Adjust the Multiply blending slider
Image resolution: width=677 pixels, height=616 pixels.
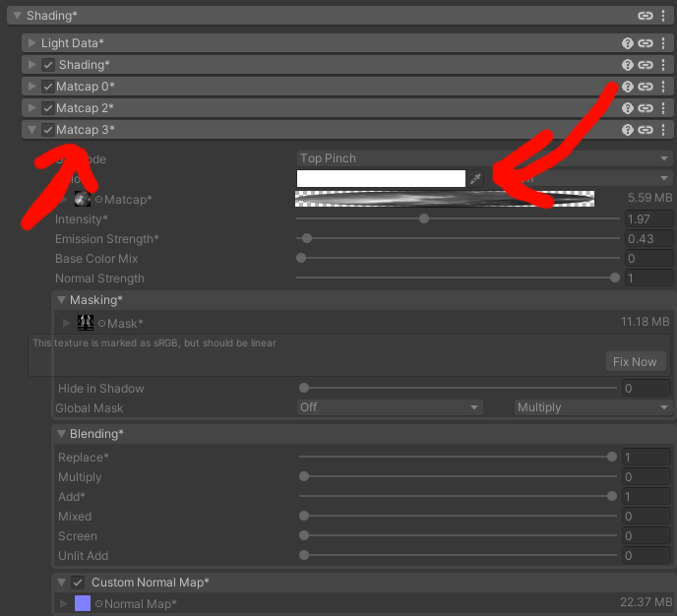click(458, 476)
